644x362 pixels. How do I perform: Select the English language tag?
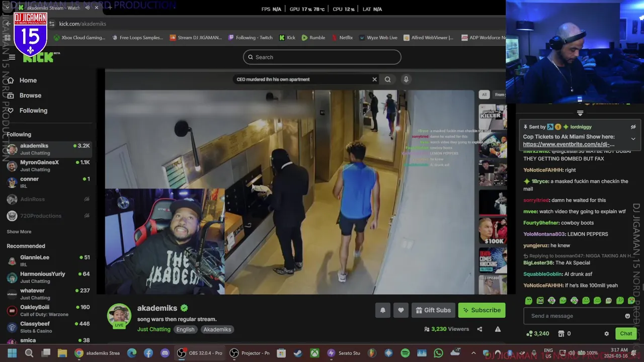tap(185, 329)
